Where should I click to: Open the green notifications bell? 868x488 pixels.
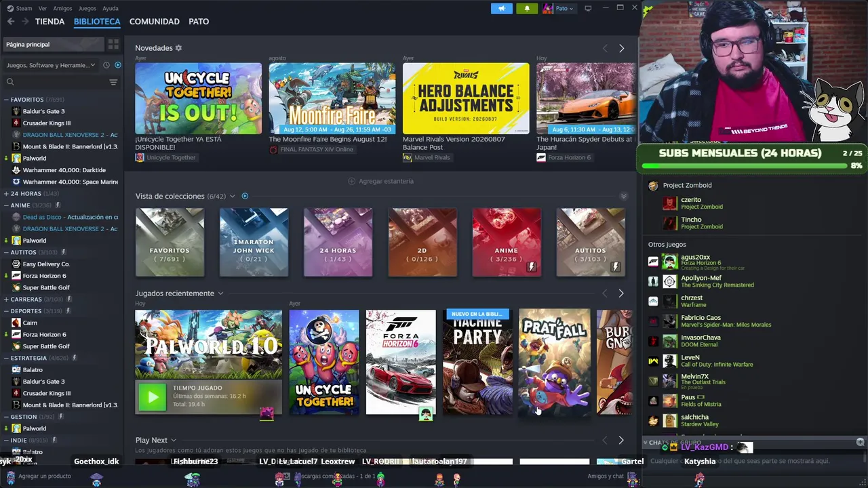coord(527,8)
